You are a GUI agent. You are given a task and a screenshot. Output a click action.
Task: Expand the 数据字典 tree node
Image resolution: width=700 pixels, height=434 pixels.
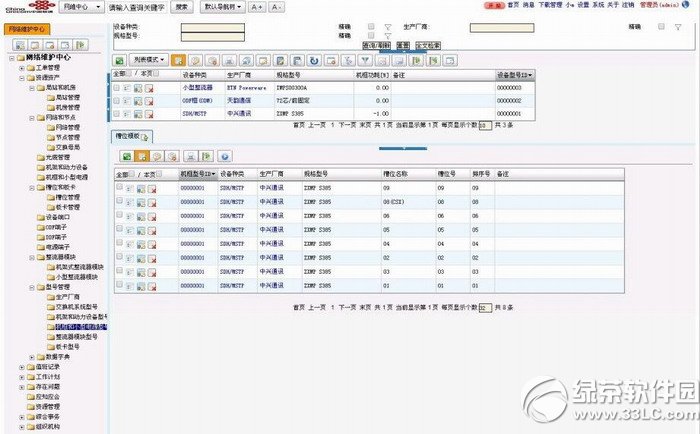pos(32,357)
